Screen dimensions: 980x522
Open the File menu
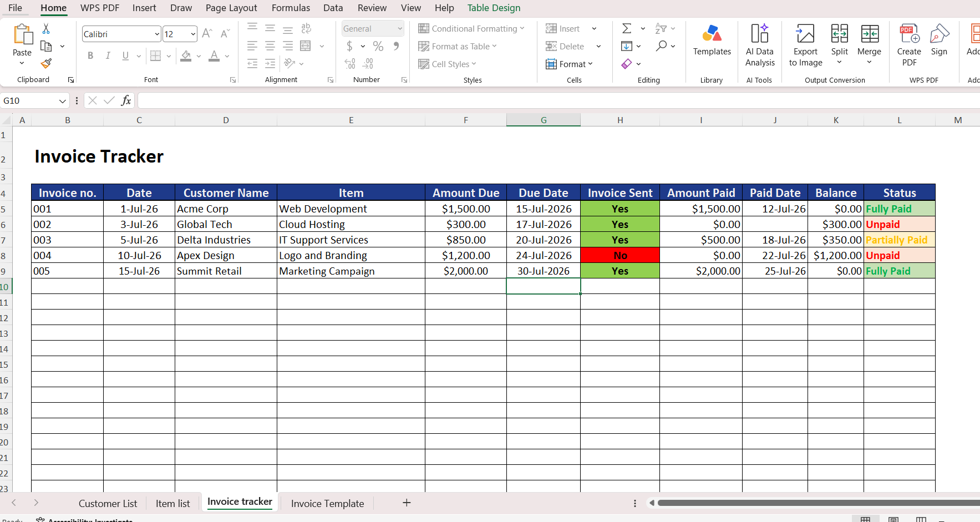[16, 8]
